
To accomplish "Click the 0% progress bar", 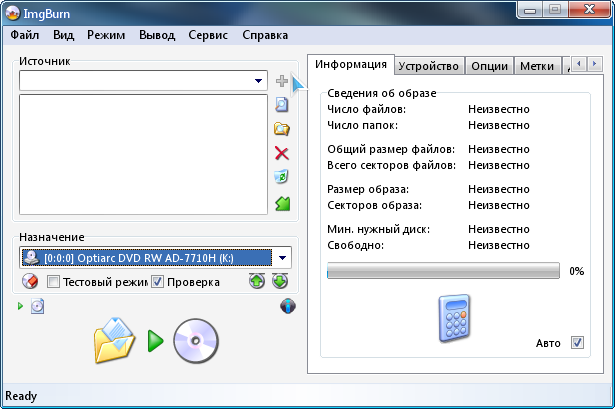I will click(443, 271).
